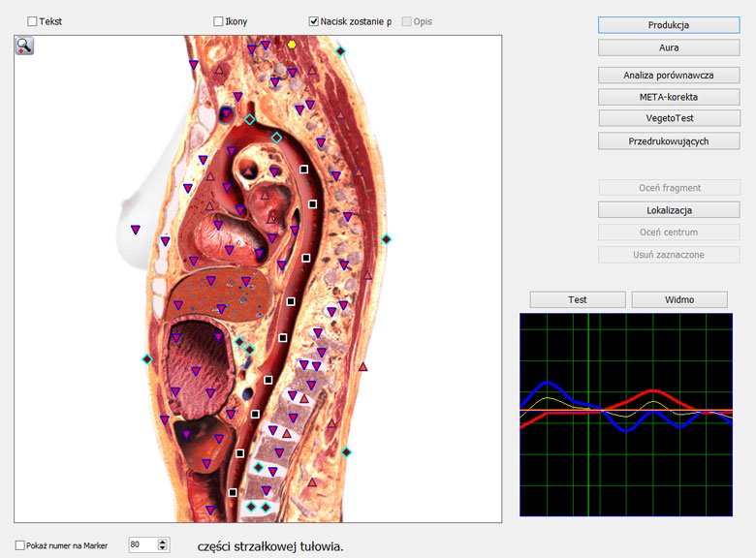
Task: Select the yellow circle marker on the anatomy image
Action: click(292, 45)
